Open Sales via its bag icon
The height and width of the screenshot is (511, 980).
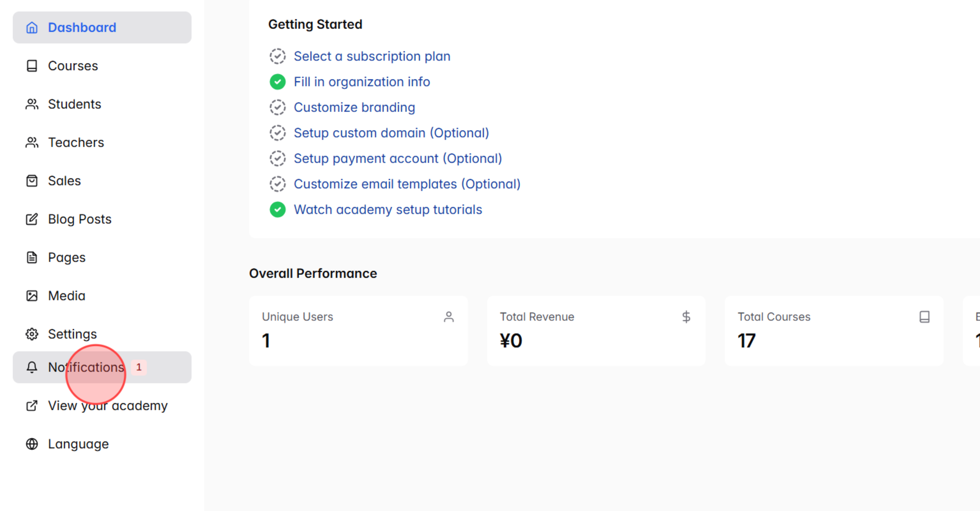coord(32,181)
